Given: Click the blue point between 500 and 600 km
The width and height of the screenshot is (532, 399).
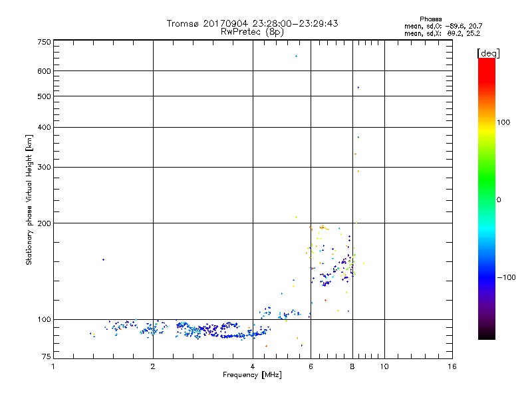Looking at the screenshot, I should tap(358, 88).
